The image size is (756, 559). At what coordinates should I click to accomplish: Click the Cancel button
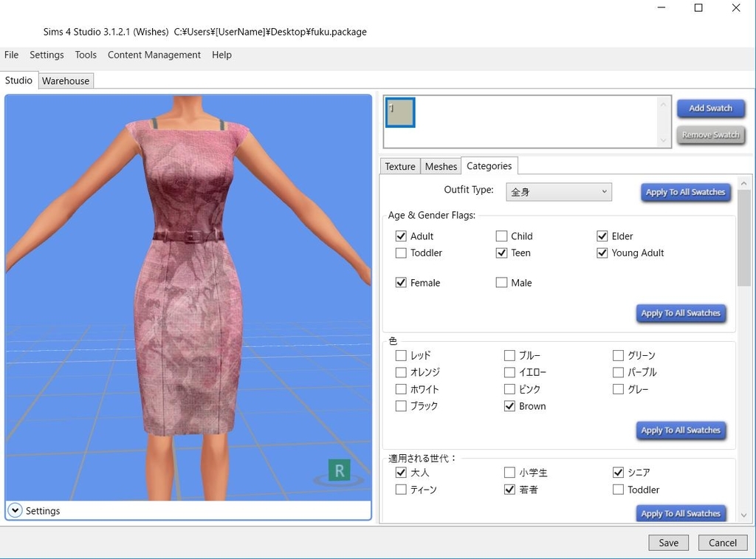click(722, 543)
